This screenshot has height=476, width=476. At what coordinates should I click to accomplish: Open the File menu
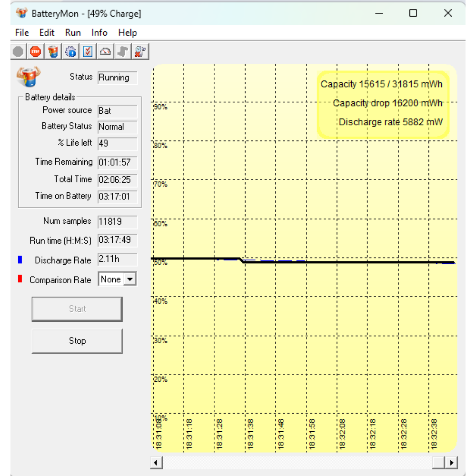click(22, 33)
